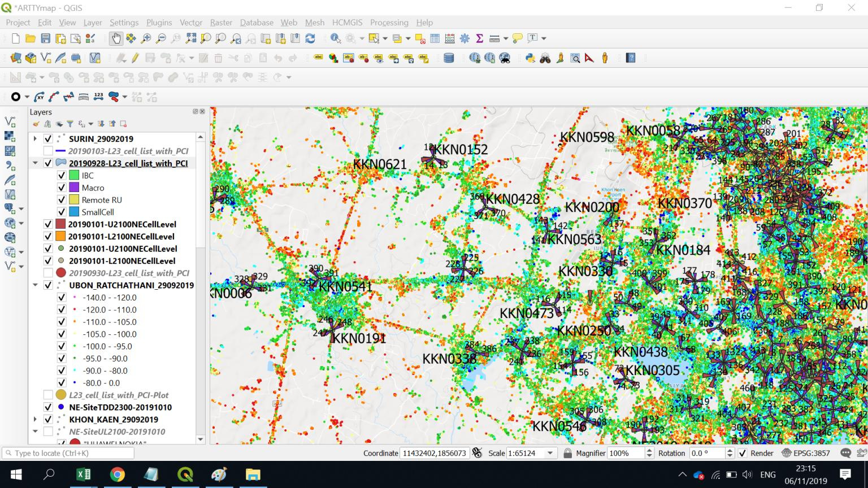Open the DB Manager database icon
Viewport: 868px width, 488px height.
coord(449,58)
